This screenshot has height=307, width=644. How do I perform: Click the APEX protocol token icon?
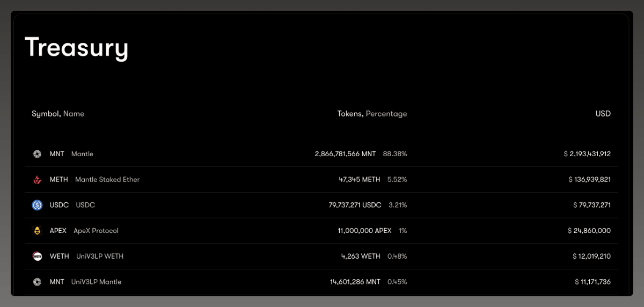tap(37, 231)
